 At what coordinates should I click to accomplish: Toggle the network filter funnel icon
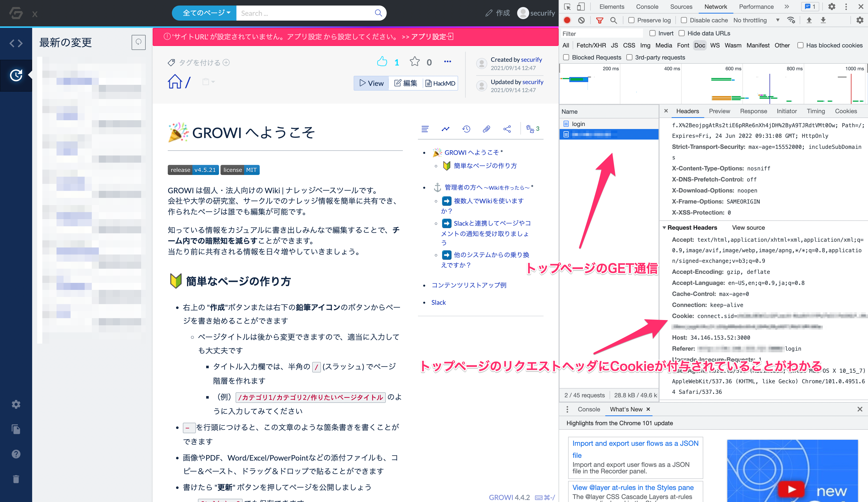(x=599, y=20)
